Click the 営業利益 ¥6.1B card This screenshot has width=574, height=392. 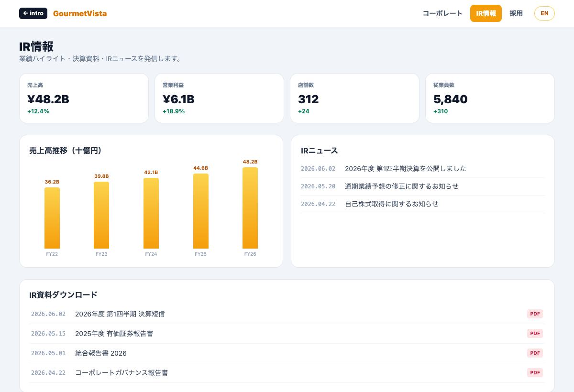click(x=219, y=98)
